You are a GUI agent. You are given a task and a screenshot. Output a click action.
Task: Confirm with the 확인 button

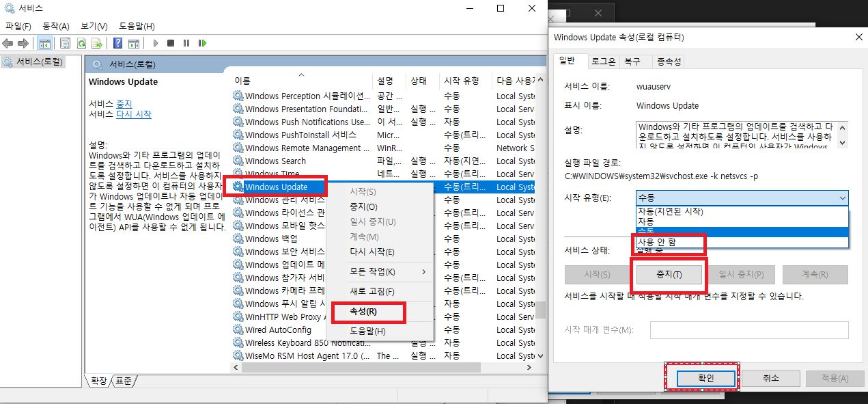706,378
